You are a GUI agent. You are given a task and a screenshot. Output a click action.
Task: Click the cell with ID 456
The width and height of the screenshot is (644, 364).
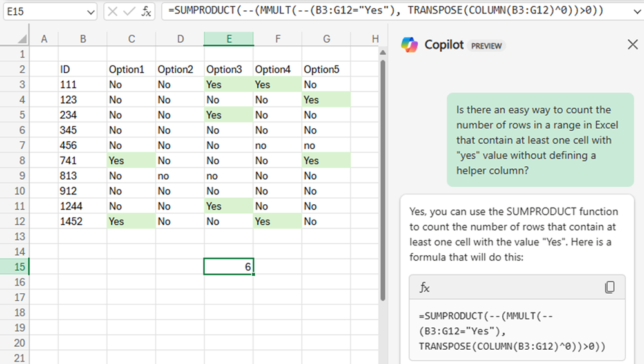83,145
